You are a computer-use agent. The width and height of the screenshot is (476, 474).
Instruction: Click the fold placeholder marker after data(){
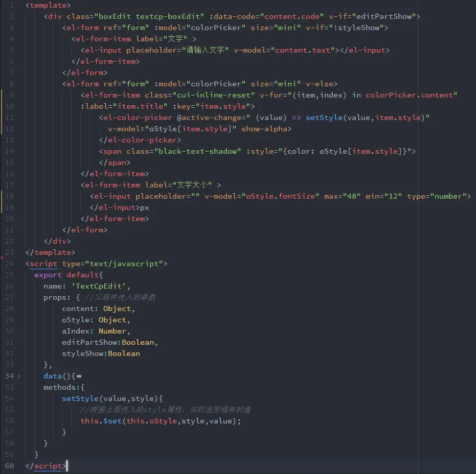click(x=79, y=376)
